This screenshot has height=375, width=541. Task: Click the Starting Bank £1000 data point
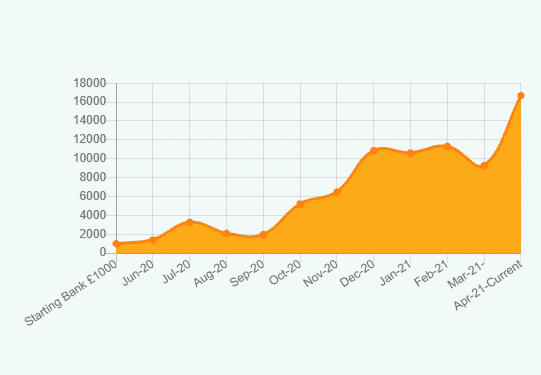[x=117, y=244]
